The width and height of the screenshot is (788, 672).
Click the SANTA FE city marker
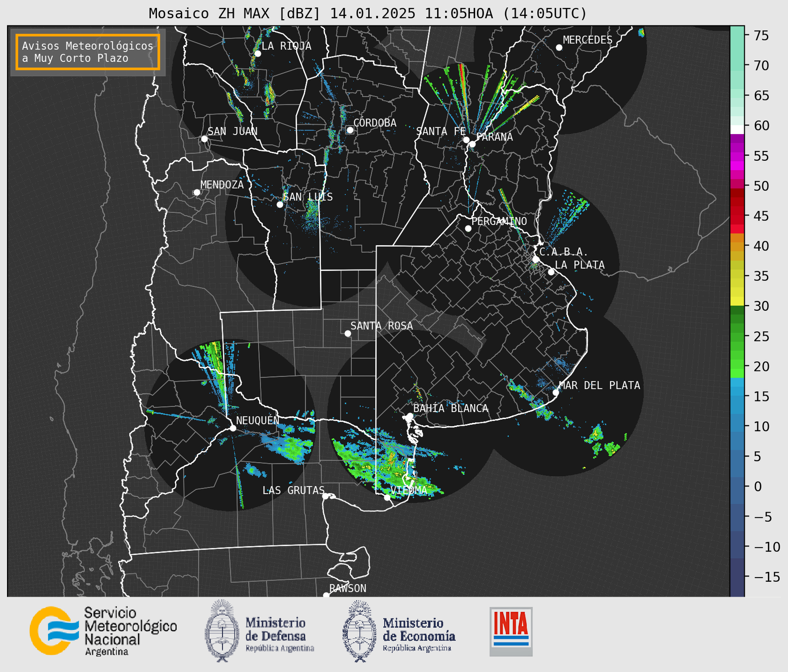(x=466, y=140)
